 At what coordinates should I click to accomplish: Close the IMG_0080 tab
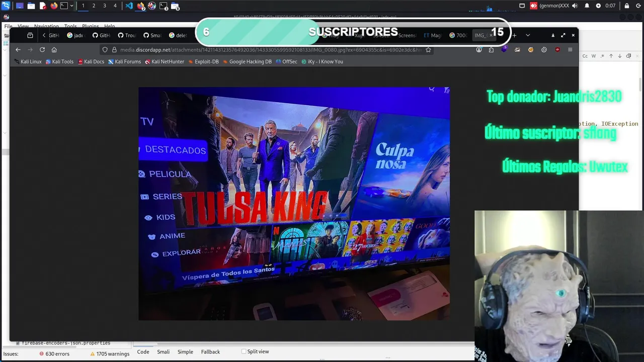pyautogui.click(x=491, y=35)
